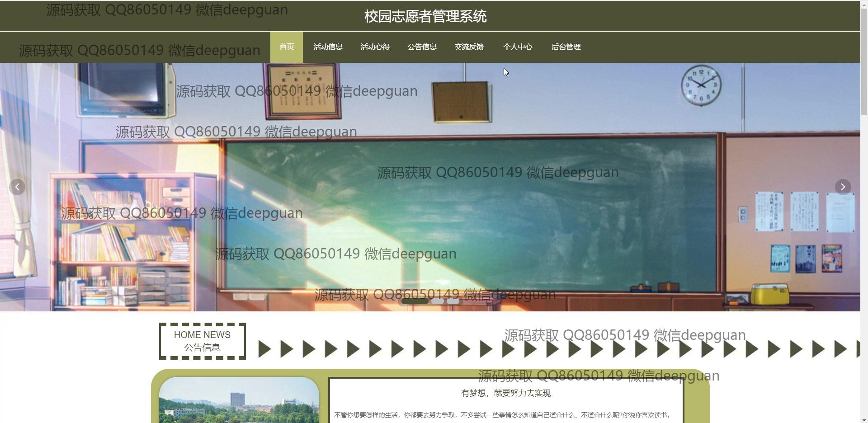Open the news titled 有梦想，就要努力去实现
The height and width of the screenshot is (423, 868).
(x=506, y=393)
